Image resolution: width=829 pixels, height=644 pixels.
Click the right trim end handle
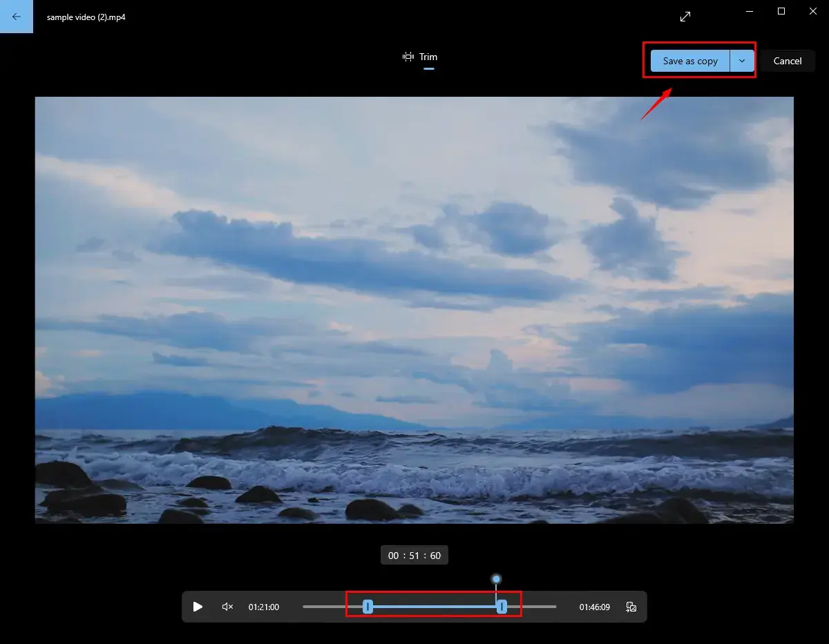502,607
